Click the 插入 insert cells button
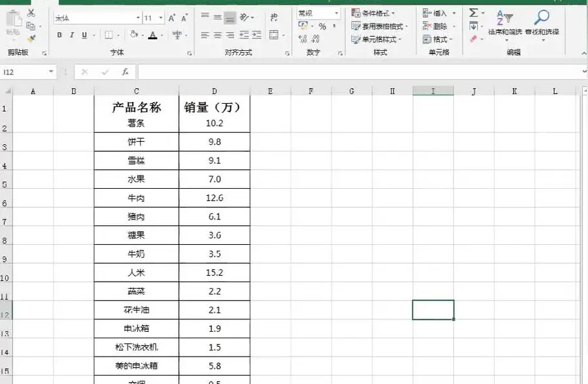The width and height of the screenshot is (588, 384). [x=435, y=13]
